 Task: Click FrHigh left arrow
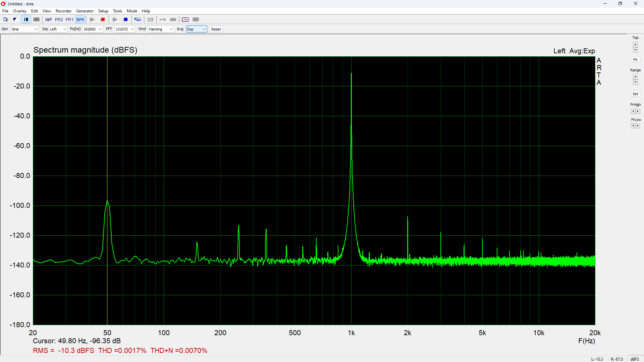pyautogui.click(x=633, y=111)
